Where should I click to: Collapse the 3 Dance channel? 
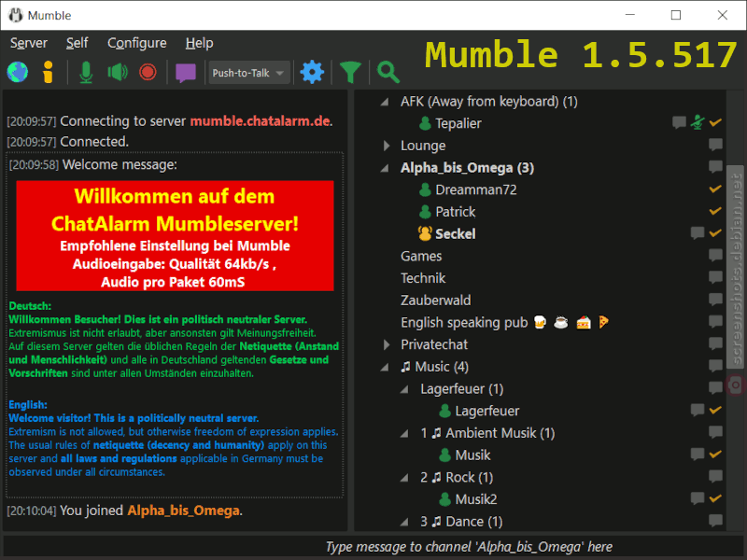pos(404,522)
